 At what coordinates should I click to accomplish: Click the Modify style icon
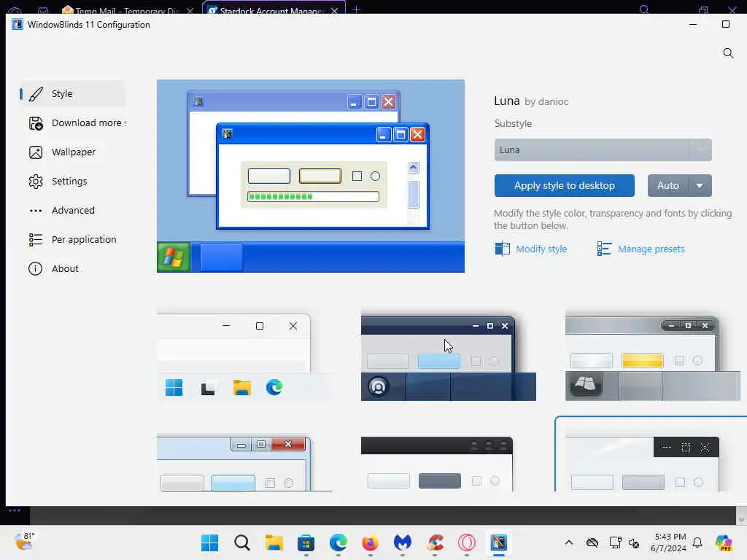pyautogui.click(x=502, y=249)
